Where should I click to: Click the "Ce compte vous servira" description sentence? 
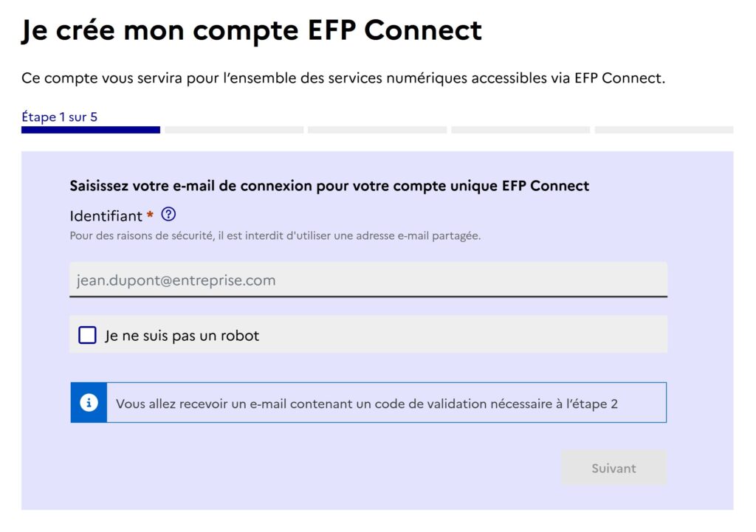pyautogui.click(x=343, y=78)
